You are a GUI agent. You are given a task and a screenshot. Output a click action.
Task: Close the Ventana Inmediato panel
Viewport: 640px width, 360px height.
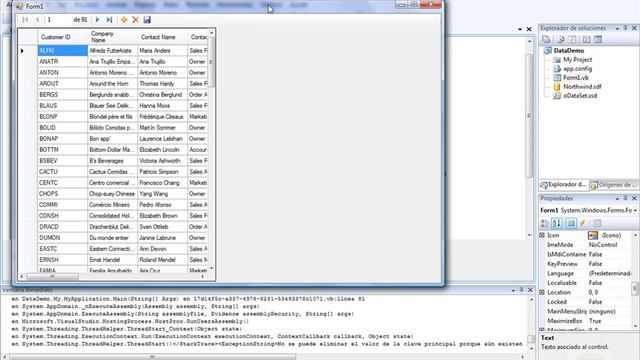point(530,290)
